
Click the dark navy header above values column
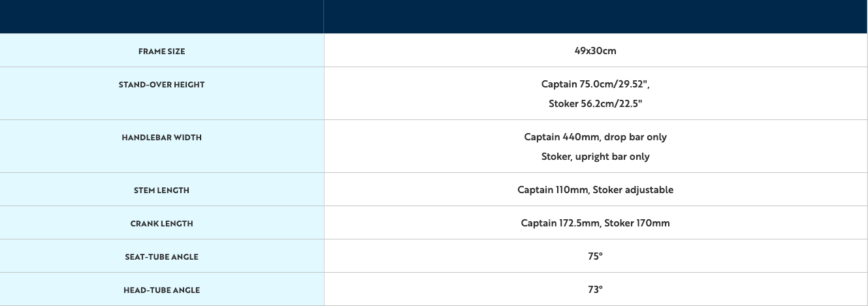point(595,16)
